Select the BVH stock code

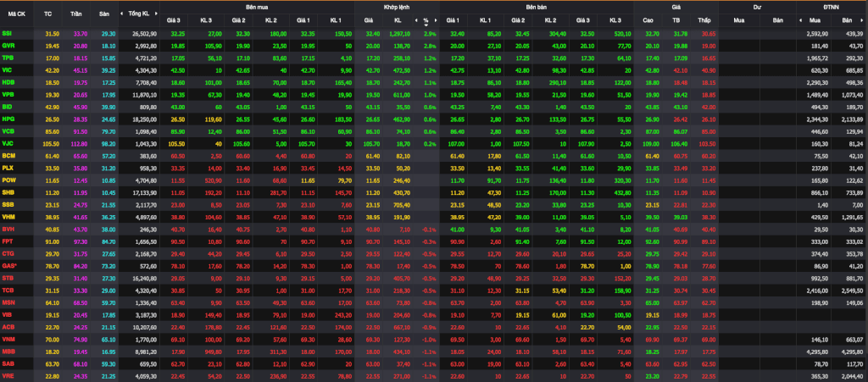point(8,228)
